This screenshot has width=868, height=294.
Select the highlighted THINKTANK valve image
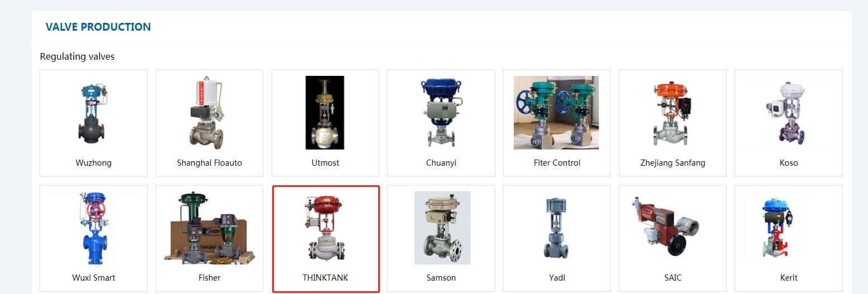tap(325, 228)
